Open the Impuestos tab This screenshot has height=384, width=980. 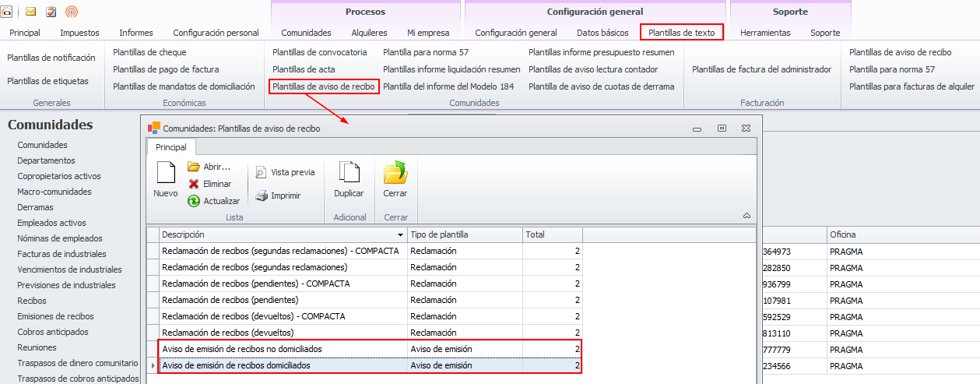point(79,33)
